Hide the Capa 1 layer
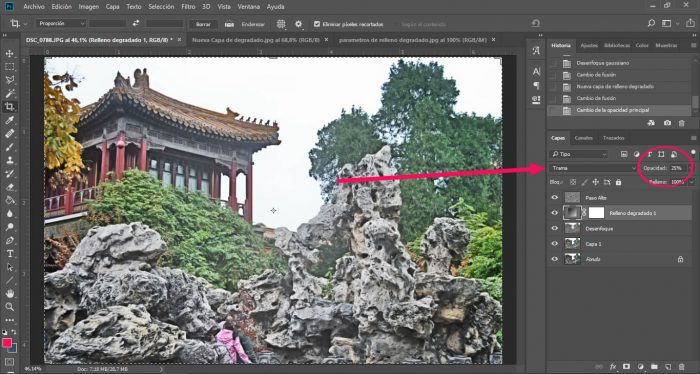The height and width of the screenshot is (374, 700). 554,244
